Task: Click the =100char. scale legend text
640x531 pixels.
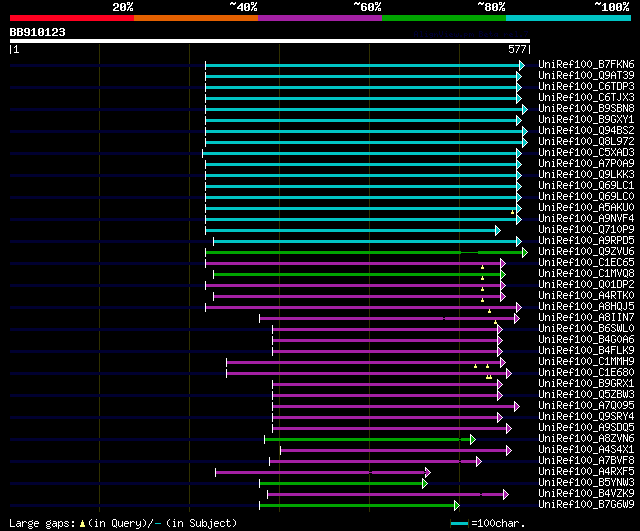Action: click(498, 523)
